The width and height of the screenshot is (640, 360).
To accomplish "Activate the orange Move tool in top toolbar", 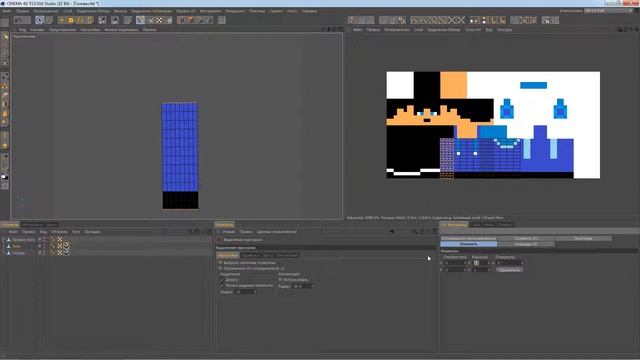I will pos(62,20).
